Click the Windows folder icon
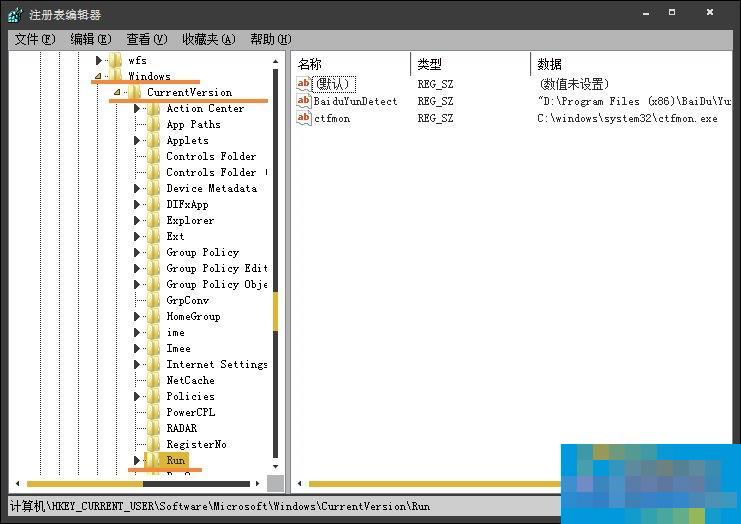Screen dimensions: 741x524 tap(115, 76)
